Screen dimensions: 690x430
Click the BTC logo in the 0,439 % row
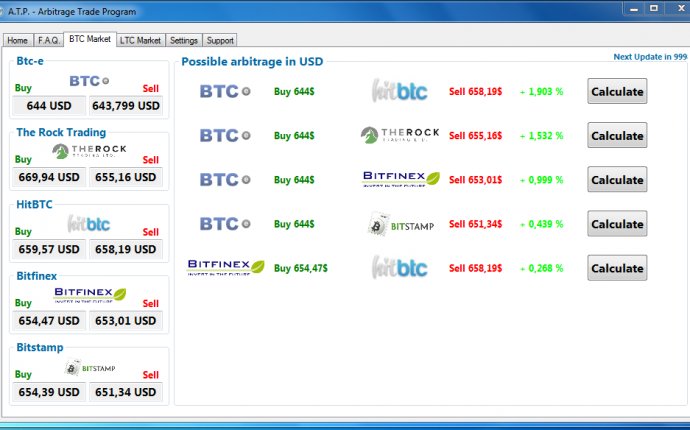point(225,224)
